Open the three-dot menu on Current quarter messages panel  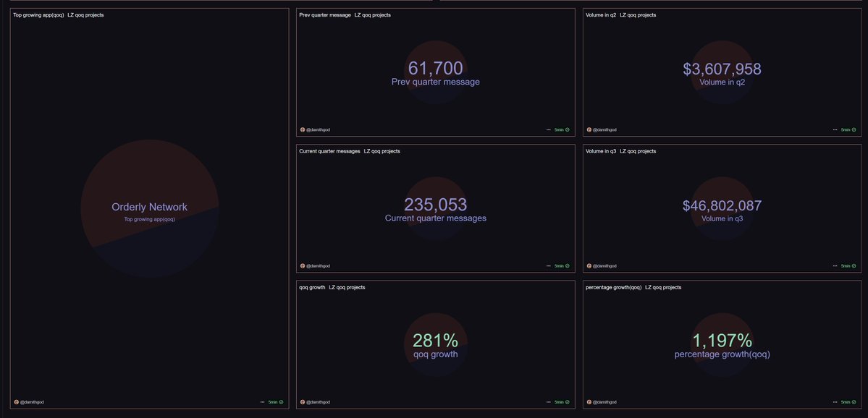pyautogui.click(x=549, y=266)
